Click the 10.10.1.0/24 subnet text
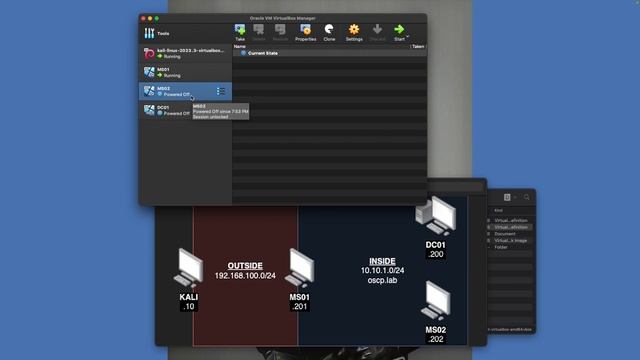 coord(382,271)
